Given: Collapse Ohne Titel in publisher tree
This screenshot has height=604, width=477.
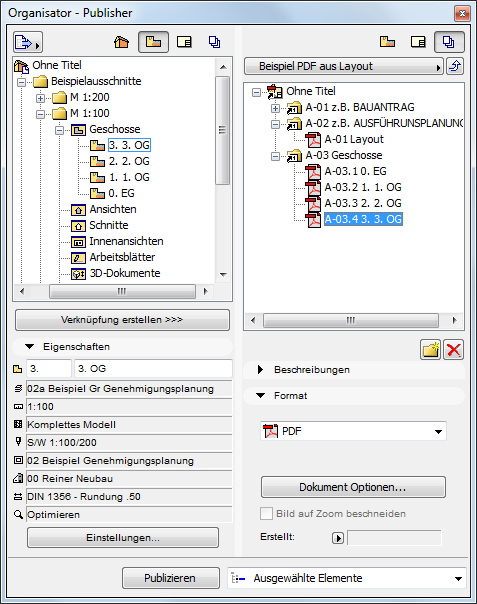Looking at the screenshot, I should [x=256, y=92].
